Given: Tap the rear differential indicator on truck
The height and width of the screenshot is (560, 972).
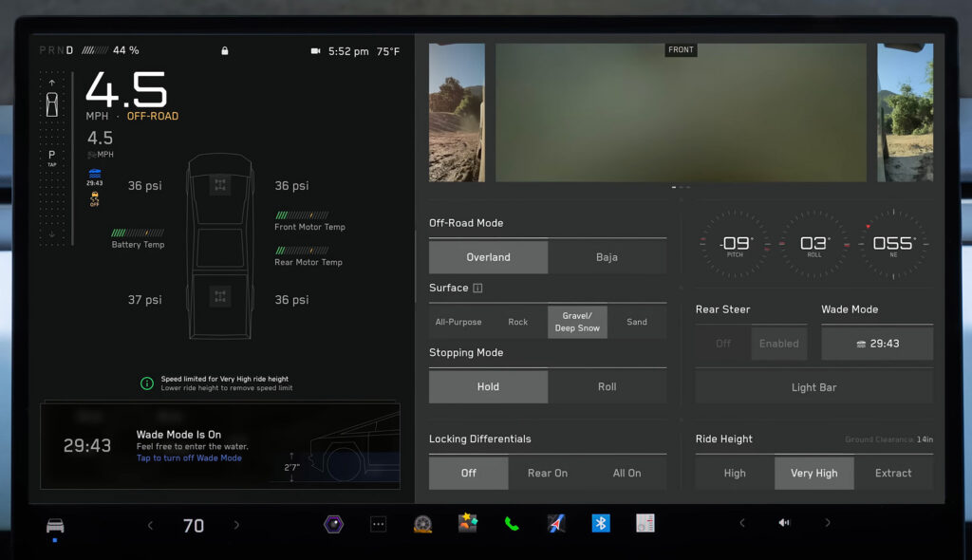Looking at the screenshot, I should tap(220, 296).
